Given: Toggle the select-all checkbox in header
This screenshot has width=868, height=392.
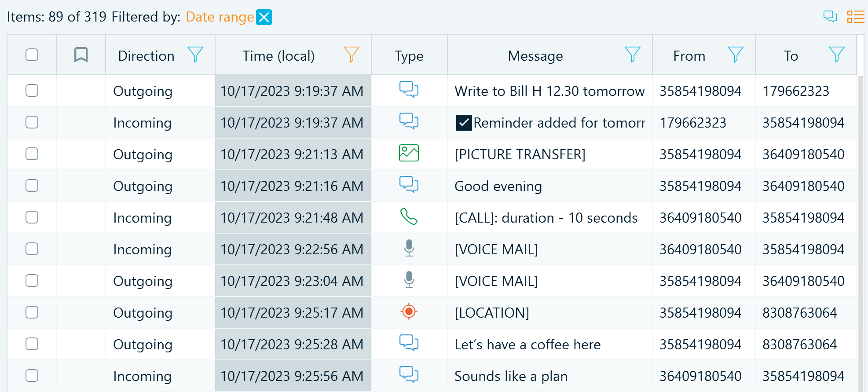Looking at the screenshot, I should click(32, 55).
